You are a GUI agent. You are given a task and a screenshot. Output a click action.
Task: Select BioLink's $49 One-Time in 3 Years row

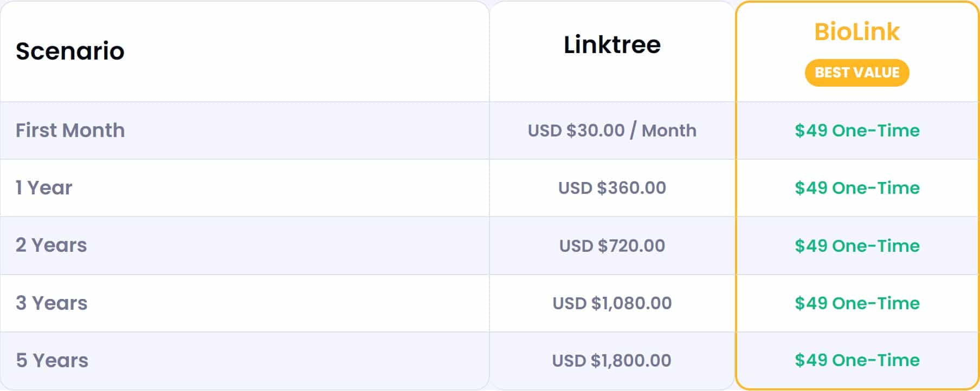(x=857, y=303)
